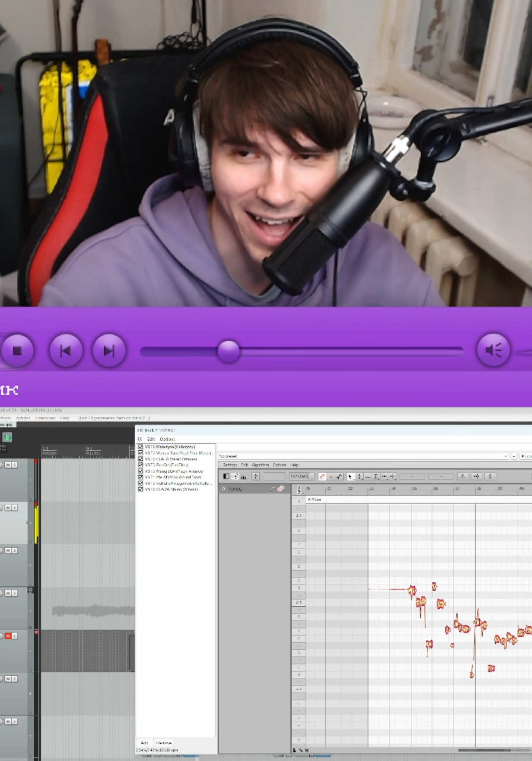Unmute track 5 via its red M button
The height and width of the screenshot is (761, 532).
point(8,635)
